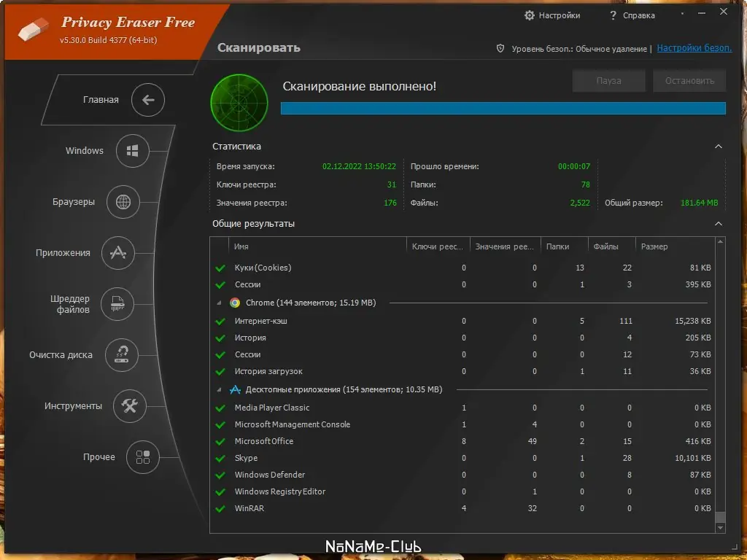Screen dimensions: 747x560
Task: Select the Браузеры sidebar label
Action: point(74,202)
